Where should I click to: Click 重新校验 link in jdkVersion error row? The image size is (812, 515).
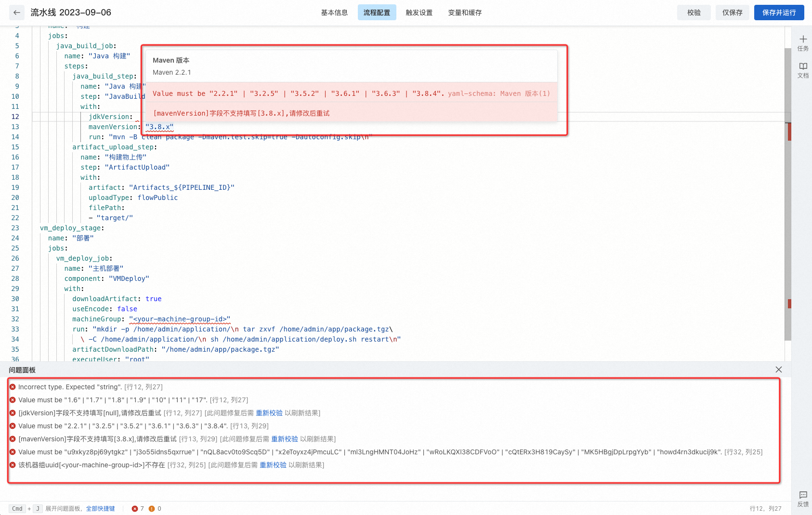click(x=269, y=413)
